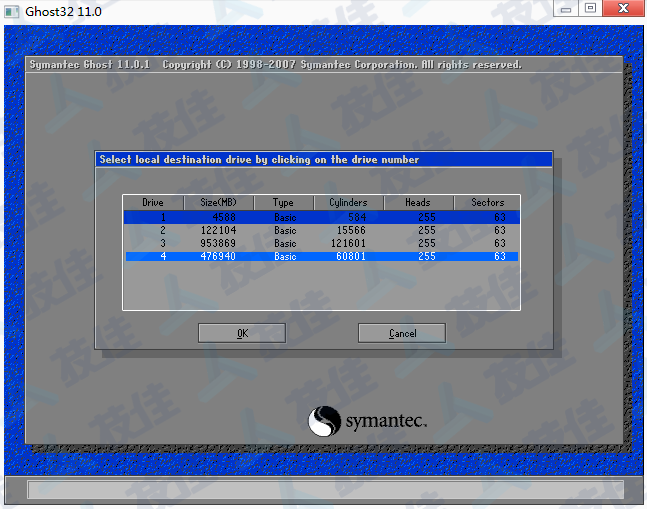Image resolution: width=647 pixels, height=509 pixels.
Task: Click the Ghost32 title bar app icon
Action: coord(12,12)
